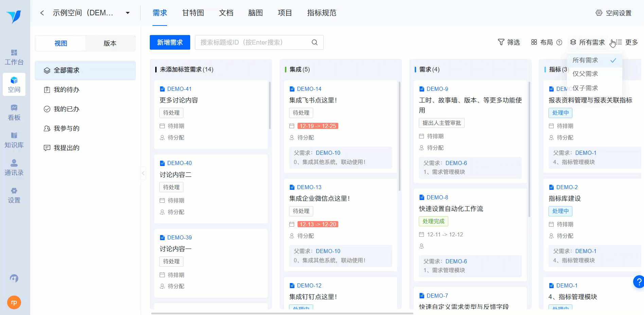Open the 所有需求 filter dropdown
The image size is (644, 315).
(x=588, y=42)
